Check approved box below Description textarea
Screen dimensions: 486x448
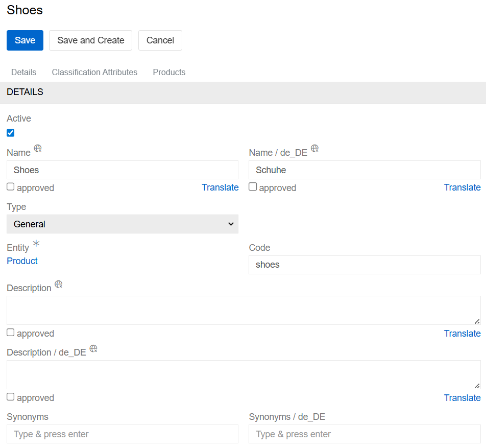[11, 333]
